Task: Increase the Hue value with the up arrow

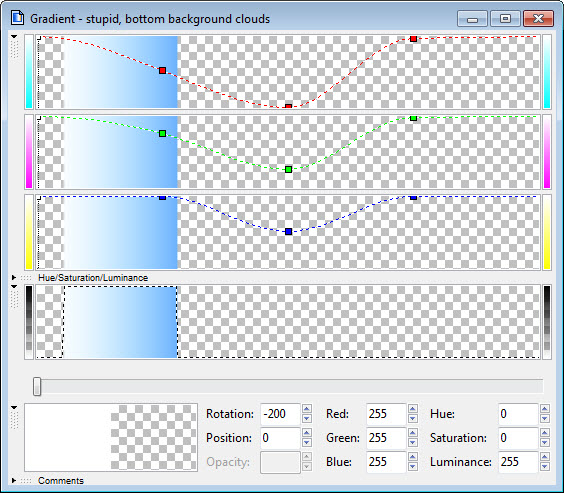Action: point(545,409)
